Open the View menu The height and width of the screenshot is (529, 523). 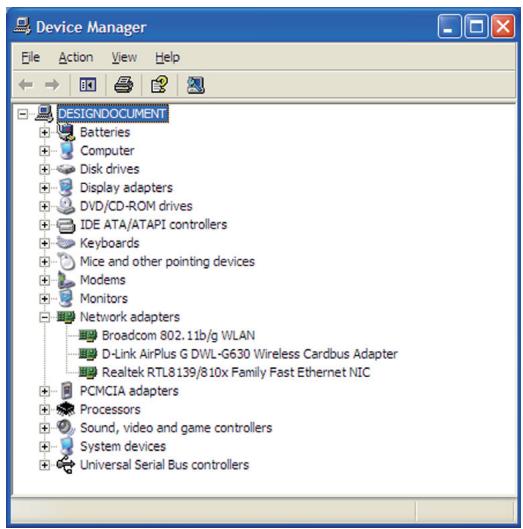[124, 57]
